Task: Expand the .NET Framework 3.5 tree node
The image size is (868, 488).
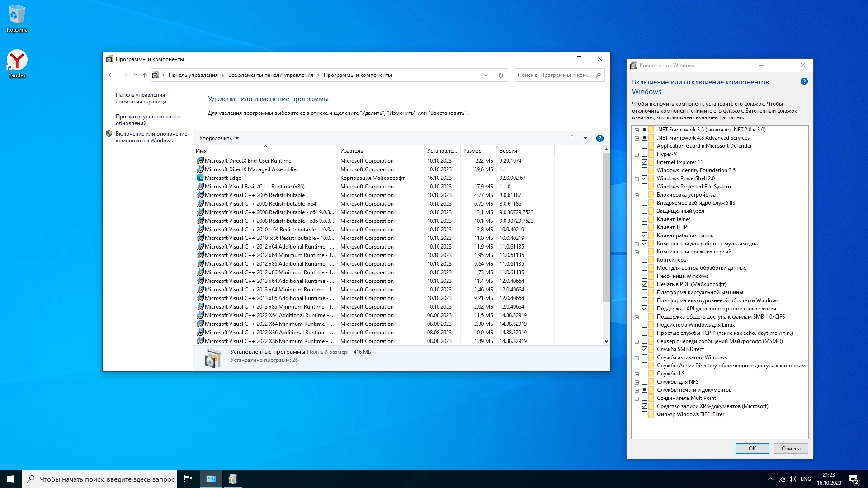Action: (x=637, y=130)
